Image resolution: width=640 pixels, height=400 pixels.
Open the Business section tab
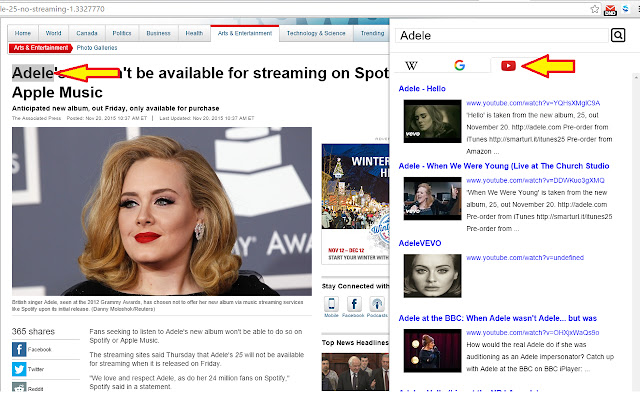tap(158, 33)
